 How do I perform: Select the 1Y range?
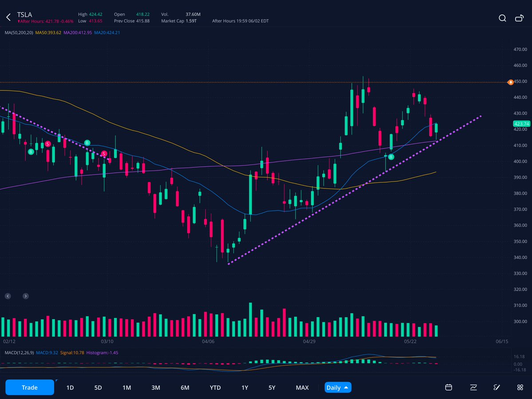[244, 387]
